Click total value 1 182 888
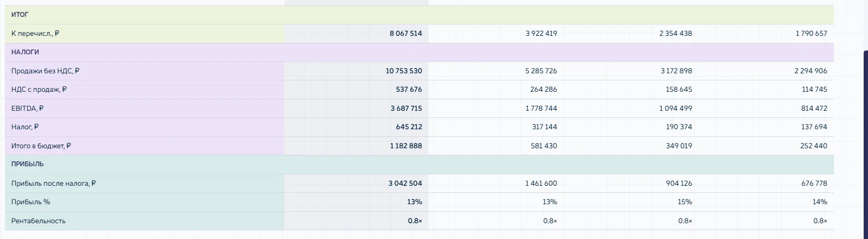Image resolution: width=868 pixels, height=239 pixels. (406, 146)
